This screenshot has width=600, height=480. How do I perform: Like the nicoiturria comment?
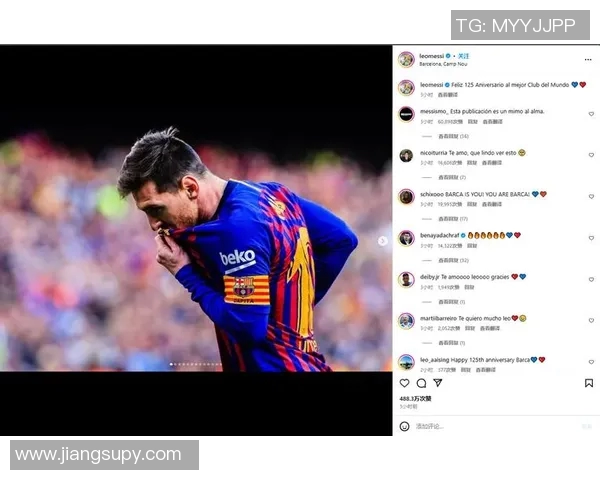click(591, 155)
